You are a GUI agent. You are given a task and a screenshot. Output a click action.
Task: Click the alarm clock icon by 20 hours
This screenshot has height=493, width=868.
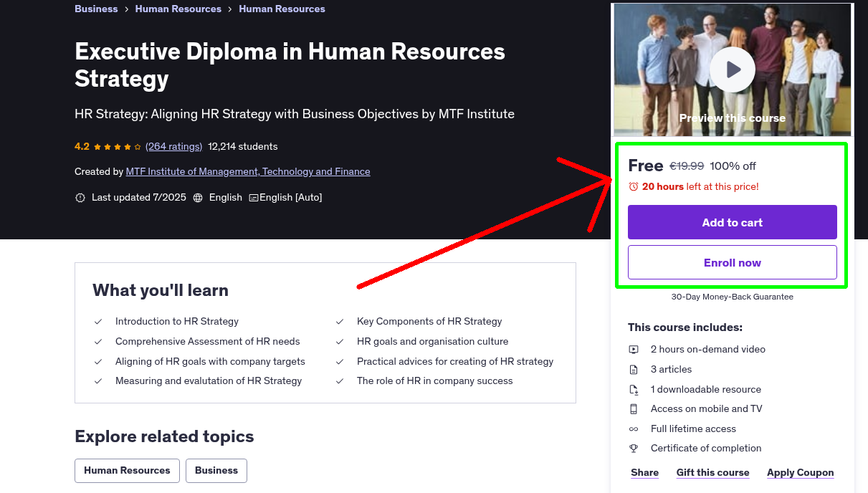pyautogui.click(x=633, y=186)
